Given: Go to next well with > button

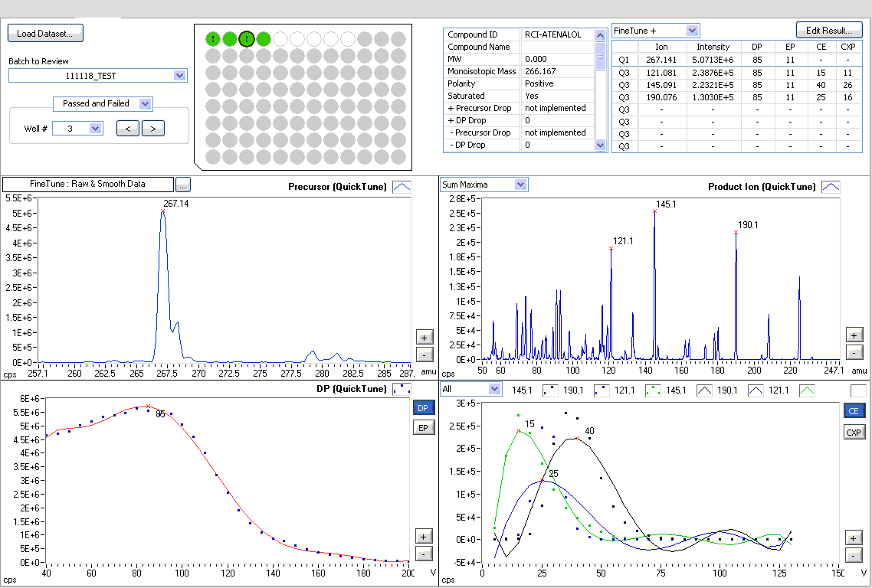Looking at the screenshot, I should (153, 129).
